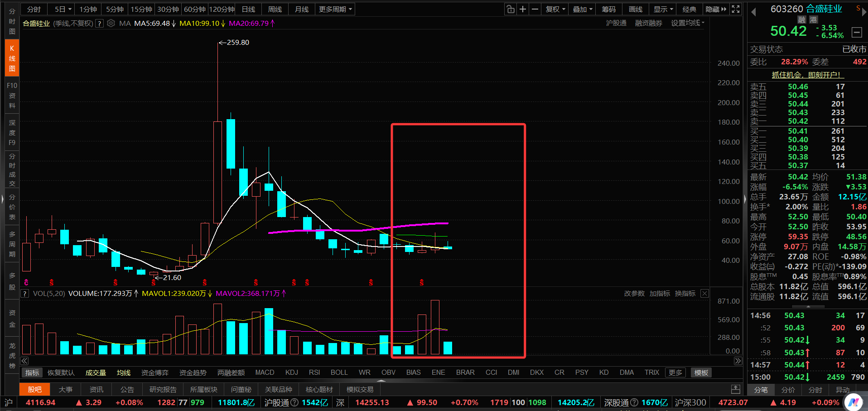
Task: Open the VOL indicator help question mark
Action: (25, 294)
